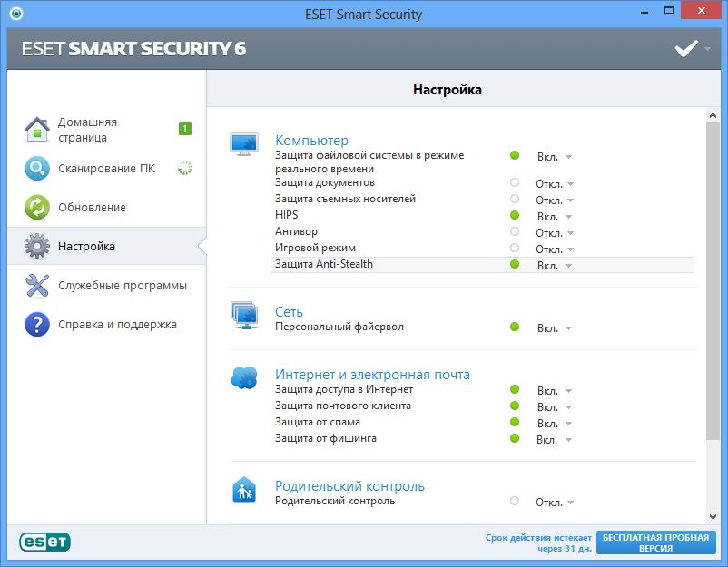Open the Интернет и электронная почта link
728x567 pixels.
(x=372, y=375)
